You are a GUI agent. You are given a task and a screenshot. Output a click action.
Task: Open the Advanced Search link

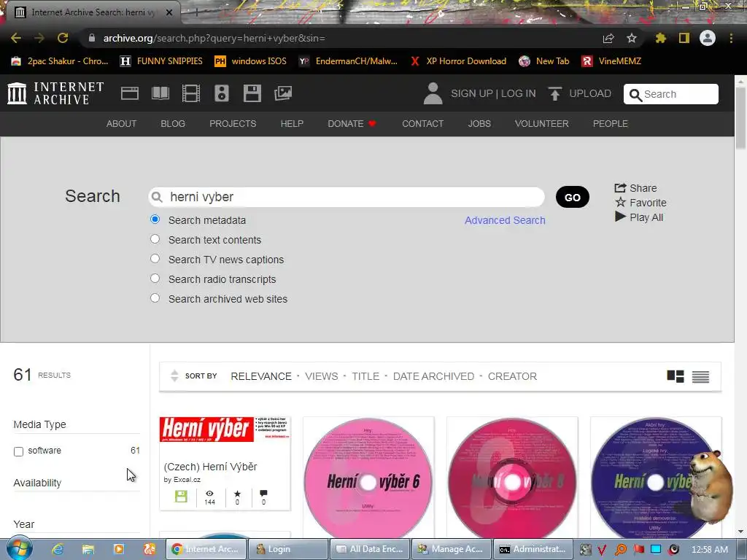pos(505,220)
